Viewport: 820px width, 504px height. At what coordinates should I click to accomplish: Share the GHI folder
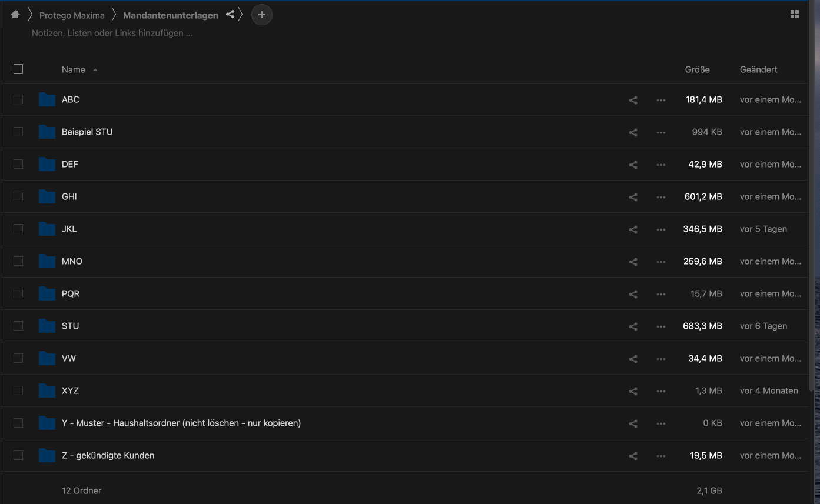633,197
